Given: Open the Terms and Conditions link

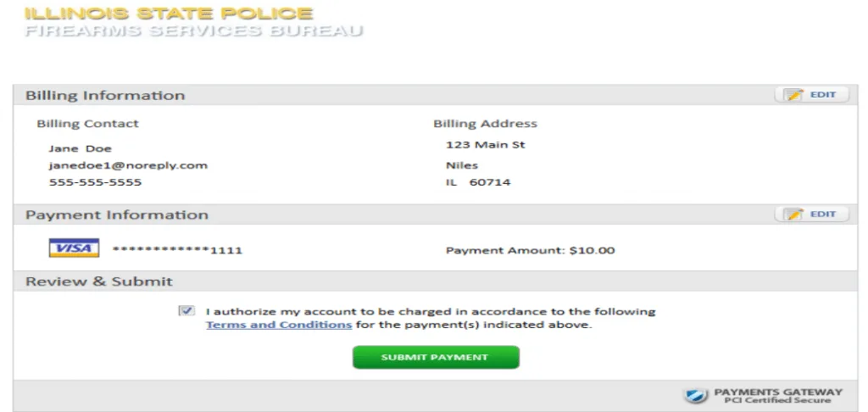Looking at the screenshot, I should pos(279,325).
